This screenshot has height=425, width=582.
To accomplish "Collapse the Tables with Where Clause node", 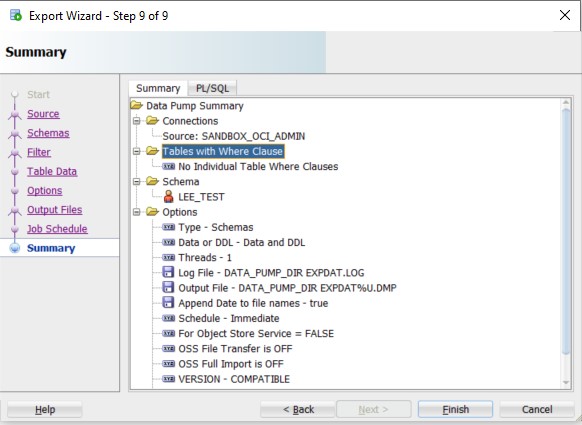I will [x=137, y=151].
